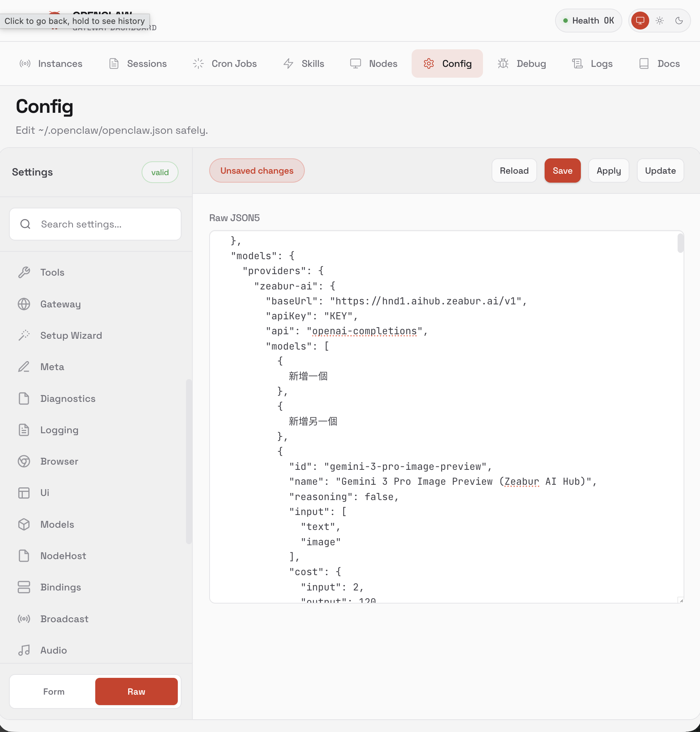Click the pencil icon beside Meta
This screenshot has height=732, width=700.
click(x=24, y=367)
